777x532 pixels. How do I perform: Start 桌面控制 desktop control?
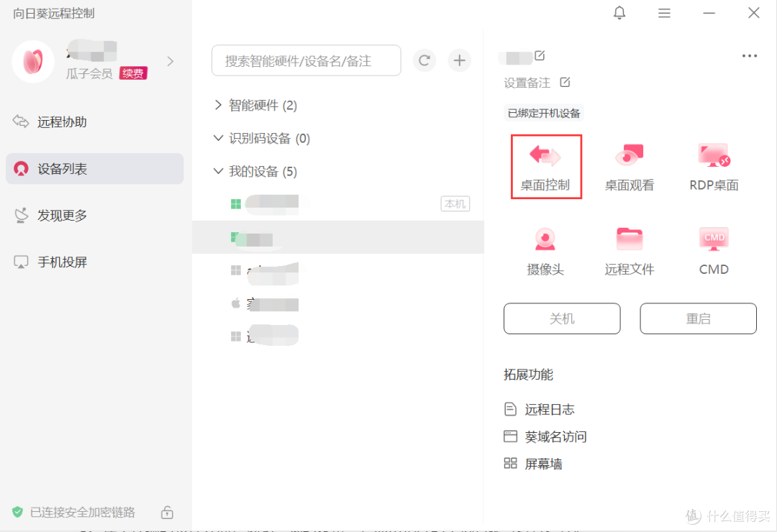coord(545,167)
